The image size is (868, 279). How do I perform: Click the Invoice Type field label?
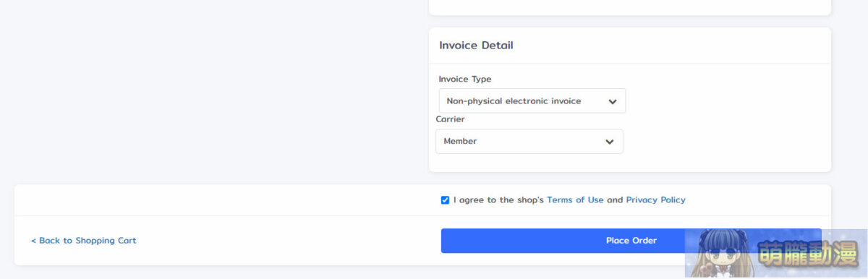point(465,80)
